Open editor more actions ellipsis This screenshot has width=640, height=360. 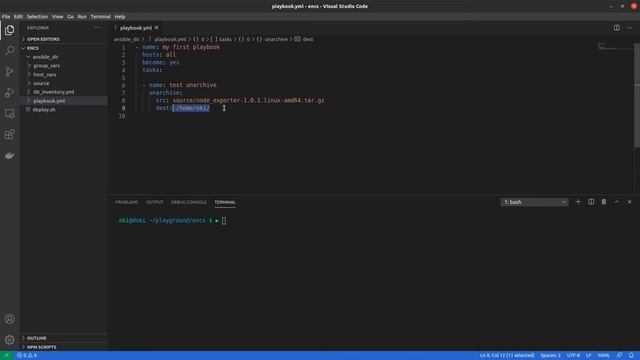coord(629,28)
